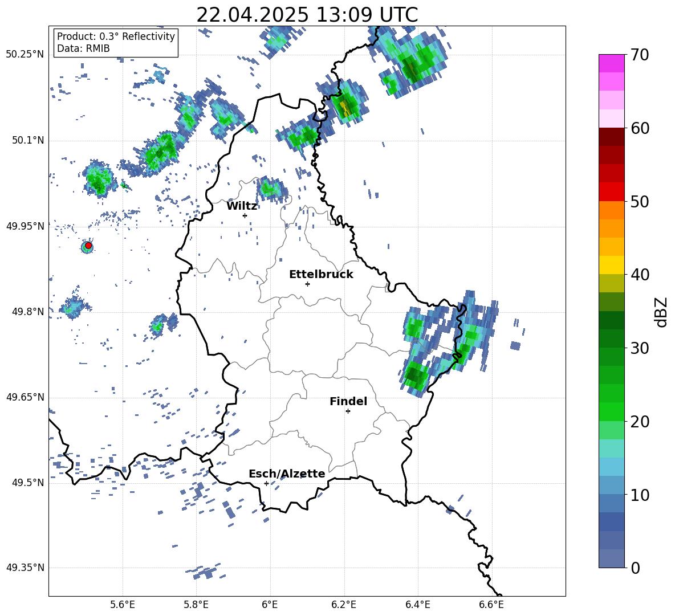
Task: Click the 49.35°N latitude tick label
Action: point(25,568)
